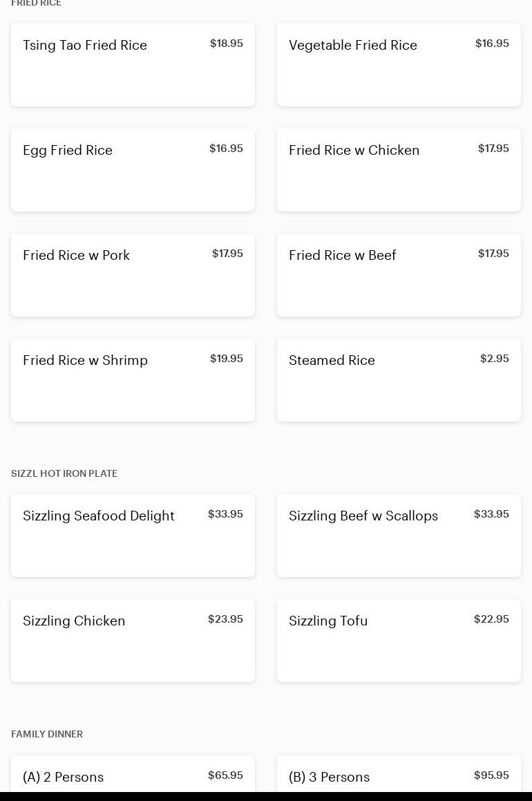Click the Family Dinner section heading
The image size is (532, 801).
tap(47, 734)
